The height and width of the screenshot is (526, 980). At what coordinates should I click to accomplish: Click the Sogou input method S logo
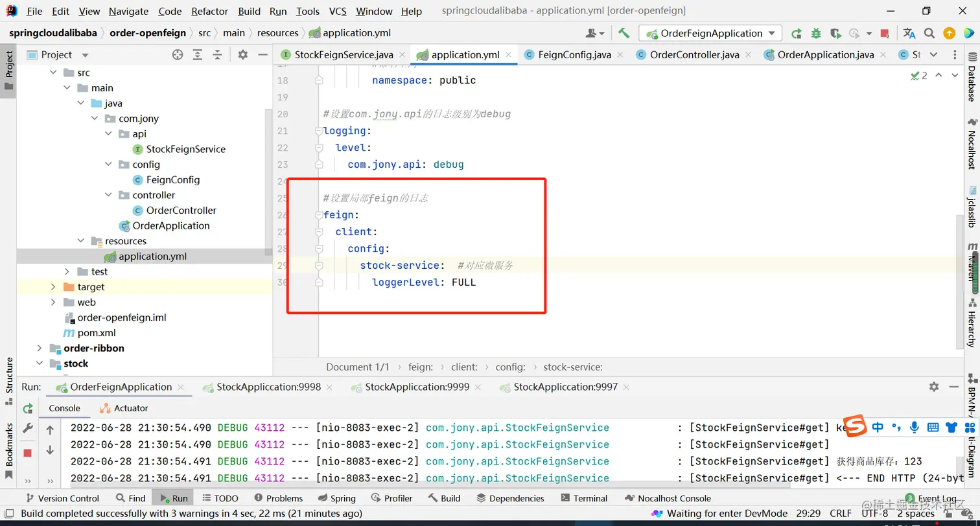pyautogui.click(x=856, y=426)
